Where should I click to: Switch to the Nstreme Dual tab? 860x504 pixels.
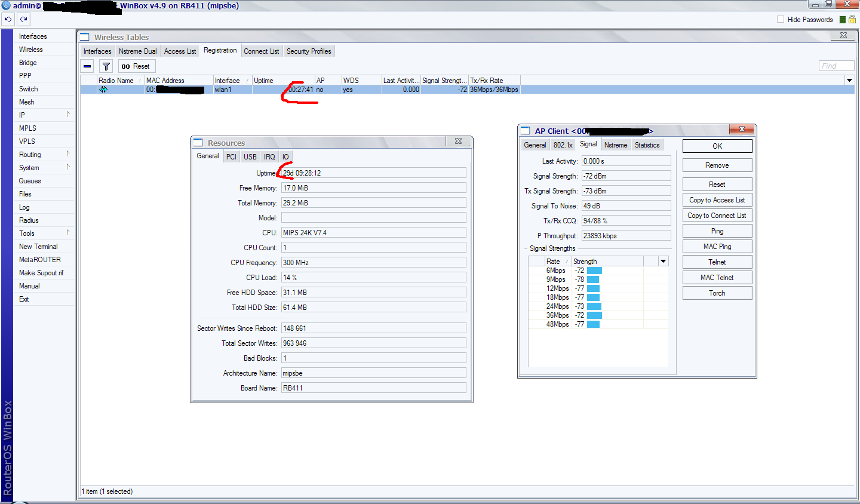138,51
